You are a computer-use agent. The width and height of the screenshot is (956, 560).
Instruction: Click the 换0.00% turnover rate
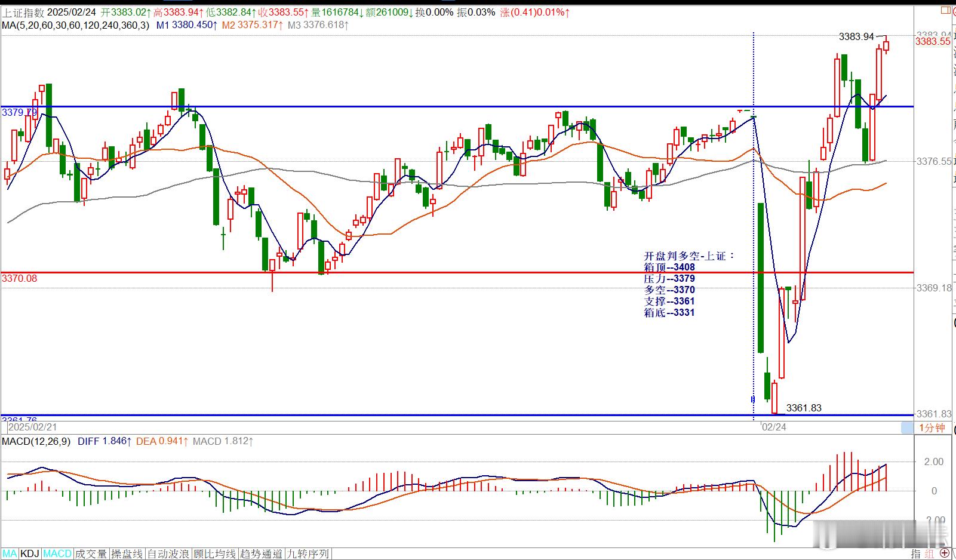pyautogui.click(x=435, y=12)
